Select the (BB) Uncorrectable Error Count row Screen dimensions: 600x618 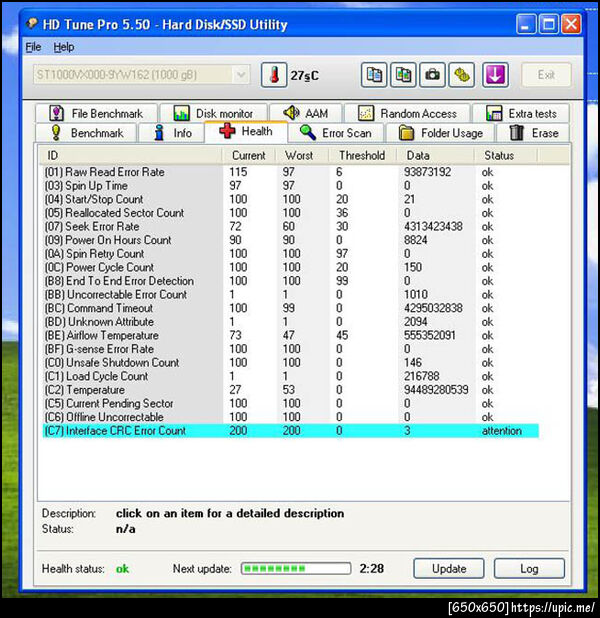coord(291,294)
